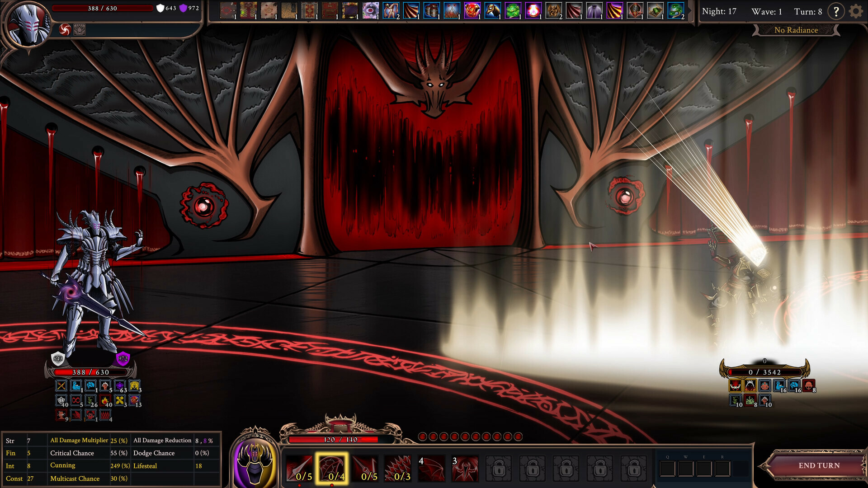Expand the No Radiance status banner
Viewport: 868px width, 488px height.
click(796, 30)
